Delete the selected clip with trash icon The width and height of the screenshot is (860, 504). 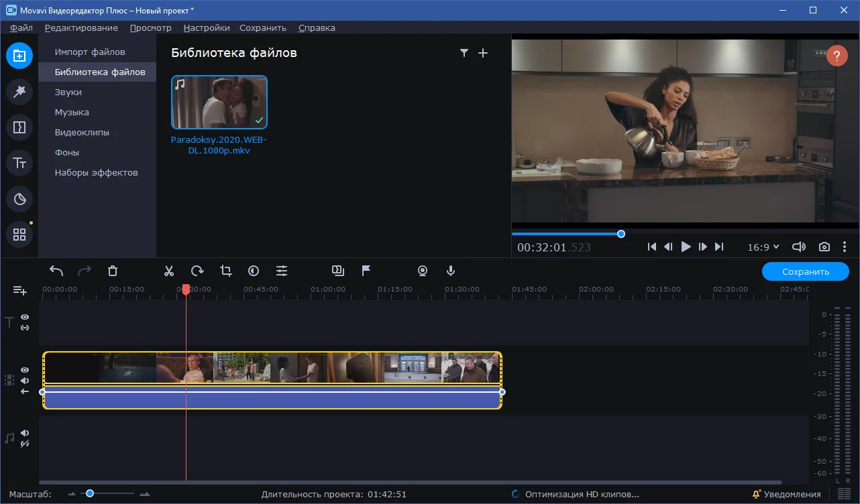113,271
